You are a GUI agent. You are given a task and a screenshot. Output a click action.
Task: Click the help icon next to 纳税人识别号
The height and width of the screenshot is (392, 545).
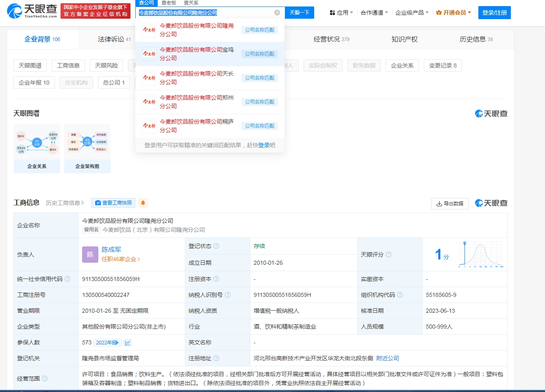[228, 295]
